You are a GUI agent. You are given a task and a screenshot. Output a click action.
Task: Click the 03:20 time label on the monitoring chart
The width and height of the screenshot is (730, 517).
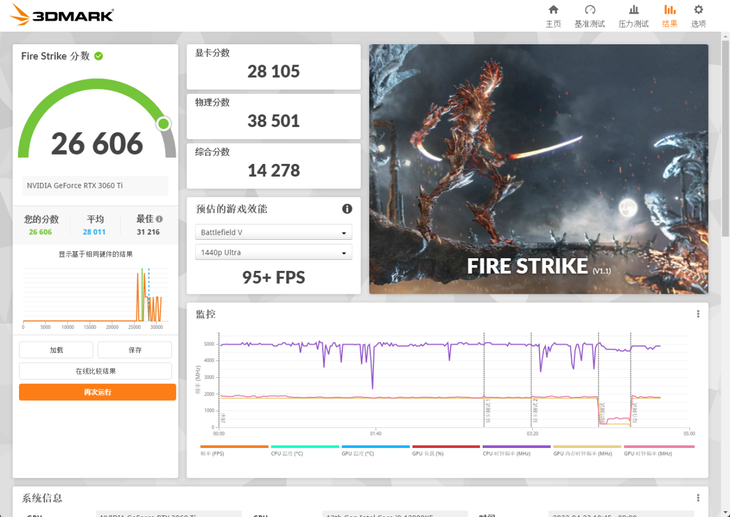point(533,434)
